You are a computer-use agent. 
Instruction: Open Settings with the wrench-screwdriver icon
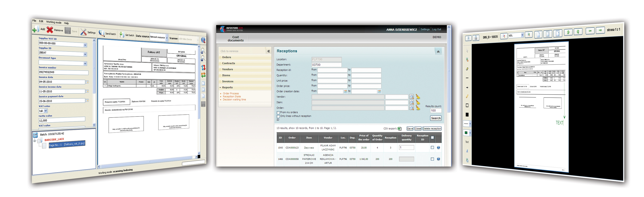[x=83, y=32]
